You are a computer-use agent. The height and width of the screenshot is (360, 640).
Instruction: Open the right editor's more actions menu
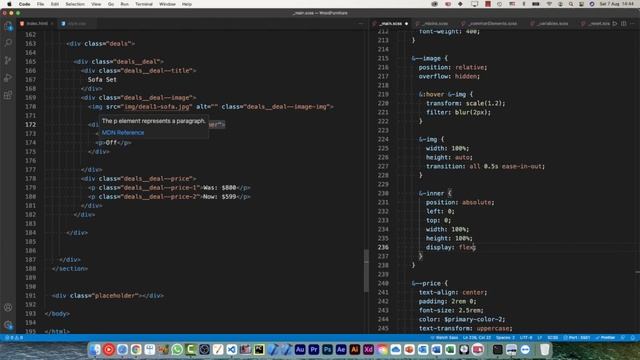click(632, 24)
